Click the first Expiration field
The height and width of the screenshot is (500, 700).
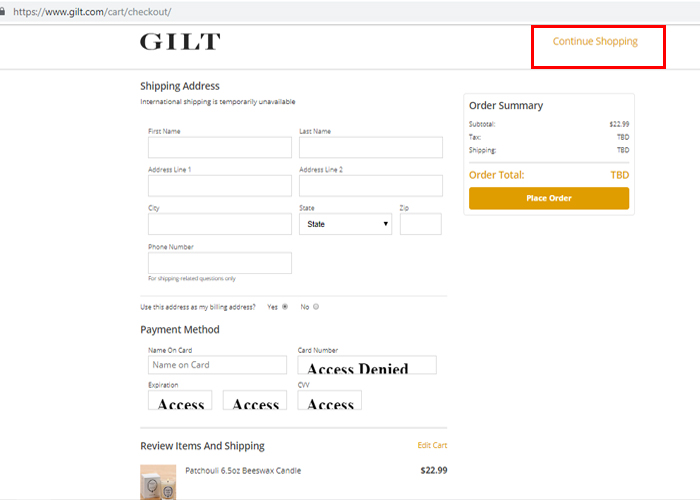coord(180,400)
